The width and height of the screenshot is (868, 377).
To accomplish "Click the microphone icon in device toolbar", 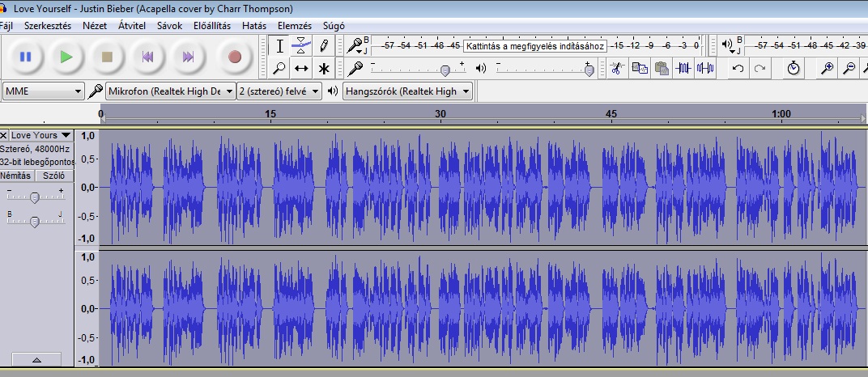I will 96,91.
